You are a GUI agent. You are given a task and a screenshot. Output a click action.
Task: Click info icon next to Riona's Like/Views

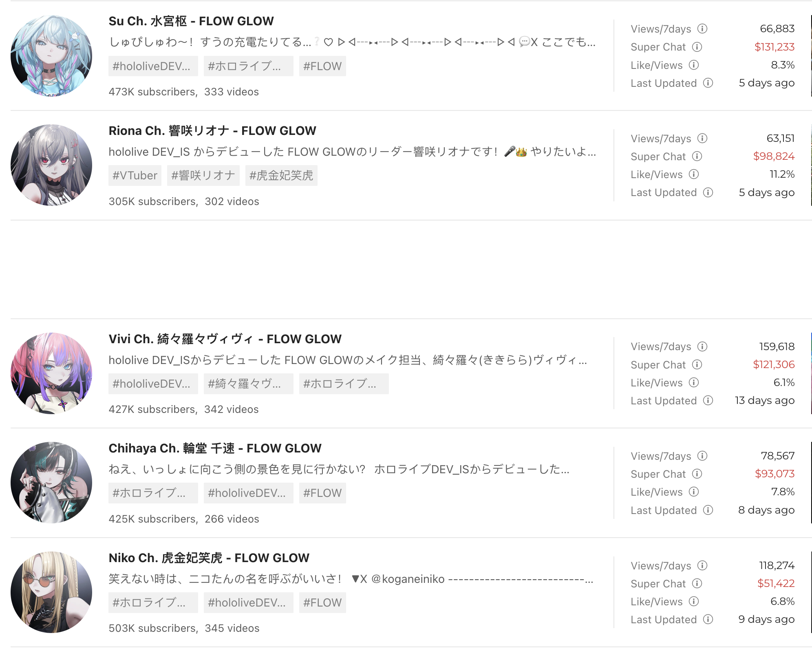(694, 174)
